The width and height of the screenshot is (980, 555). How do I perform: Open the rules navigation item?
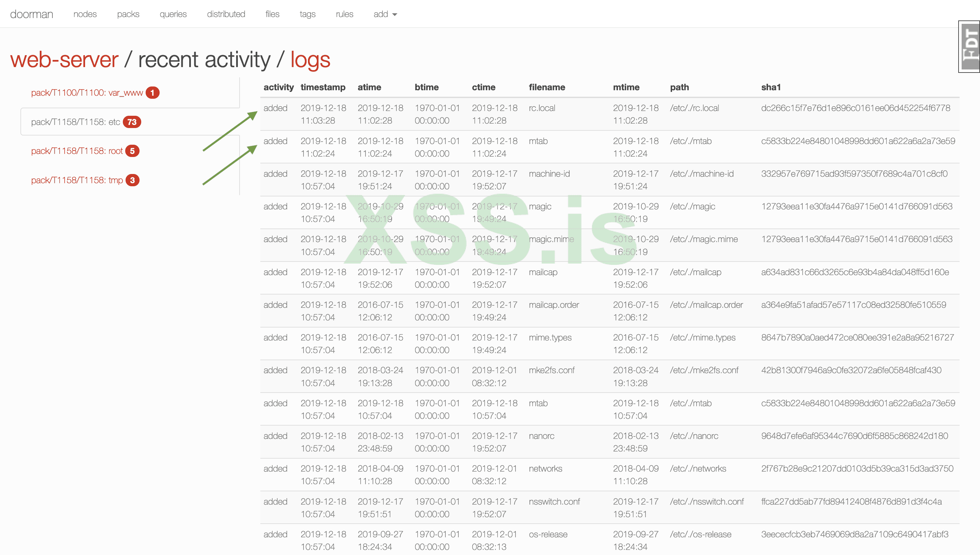tap(344, 14)
